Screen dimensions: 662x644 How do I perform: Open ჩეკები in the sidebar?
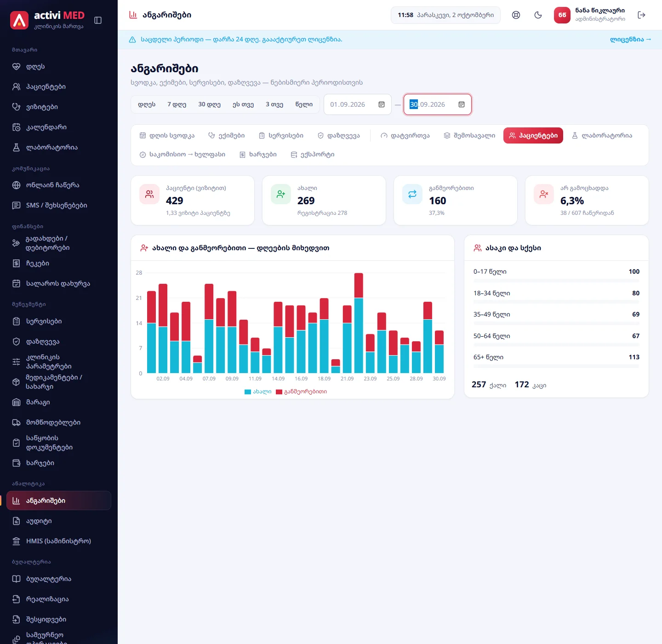tap(59, 264)
